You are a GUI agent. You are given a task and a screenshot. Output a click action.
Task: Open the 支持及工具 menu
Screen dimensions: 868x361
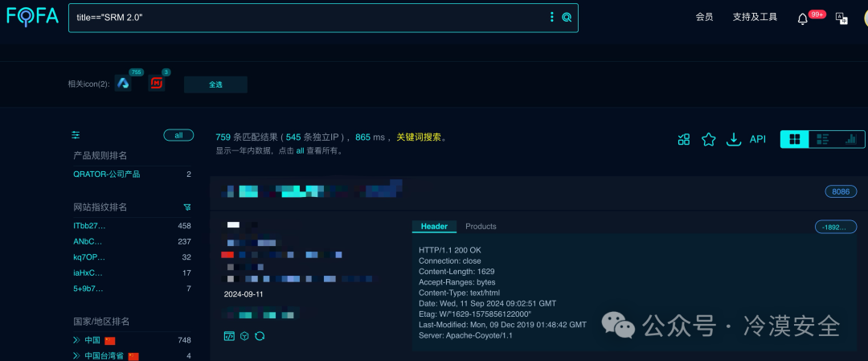click(755, 17)
